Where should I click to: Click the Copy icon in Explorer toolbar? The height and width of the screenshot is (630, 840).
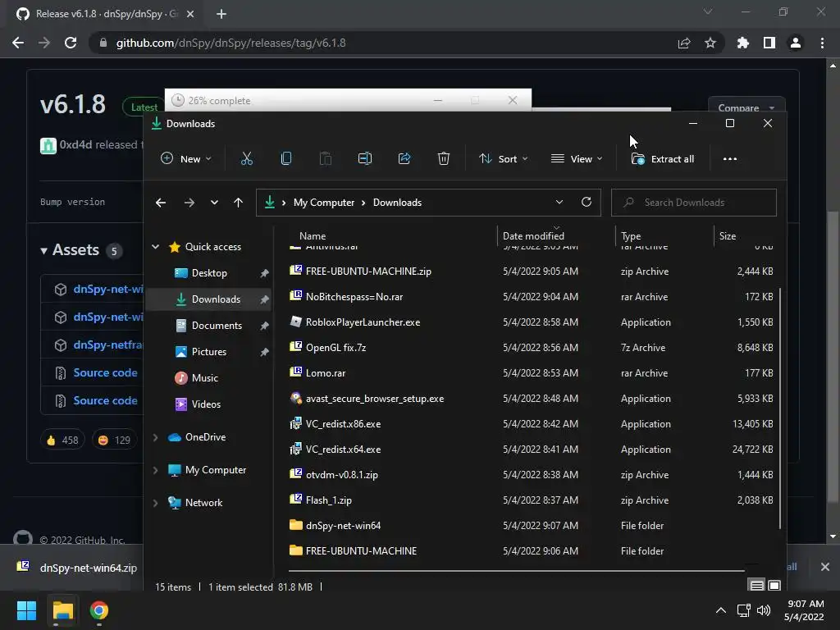tap(286, 158)
